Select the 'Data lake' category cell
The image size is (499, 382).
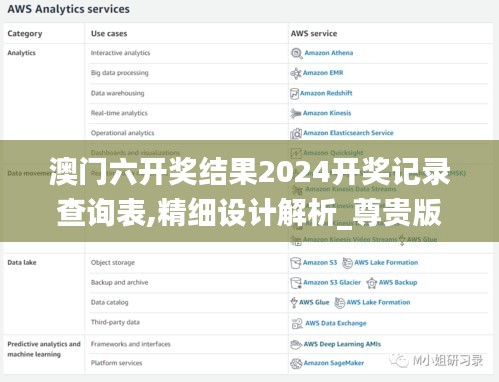point(22,263)
